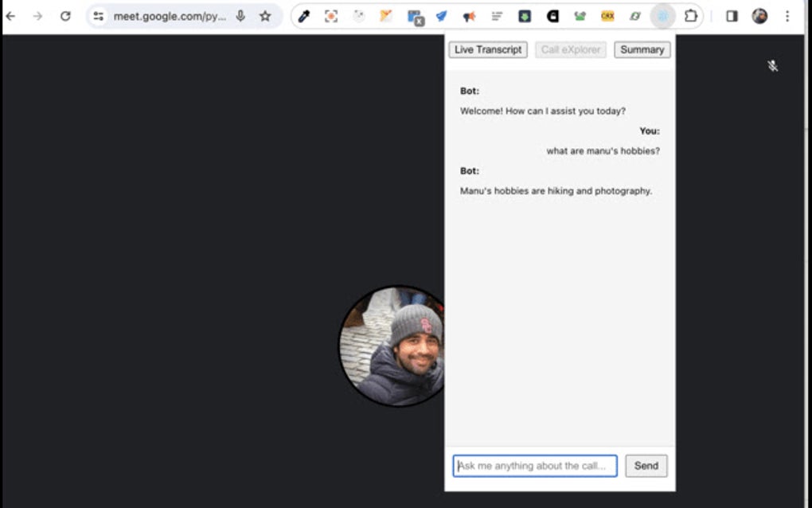Open the green animal-face extension

pyautogui.click(x=580, y=16)
